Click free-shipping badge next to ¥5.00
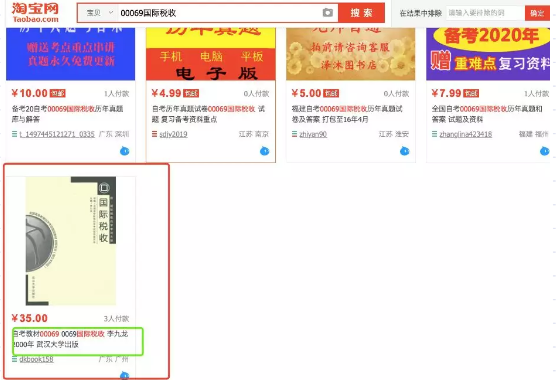558x380 pixels. (x=331, y=94)
